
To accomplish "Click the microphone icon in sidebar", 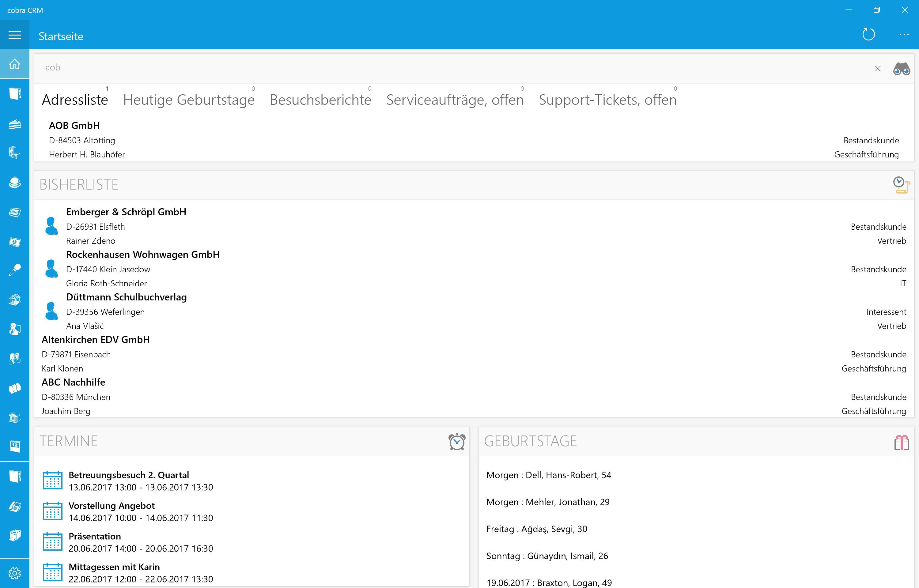I will [14, 270].
